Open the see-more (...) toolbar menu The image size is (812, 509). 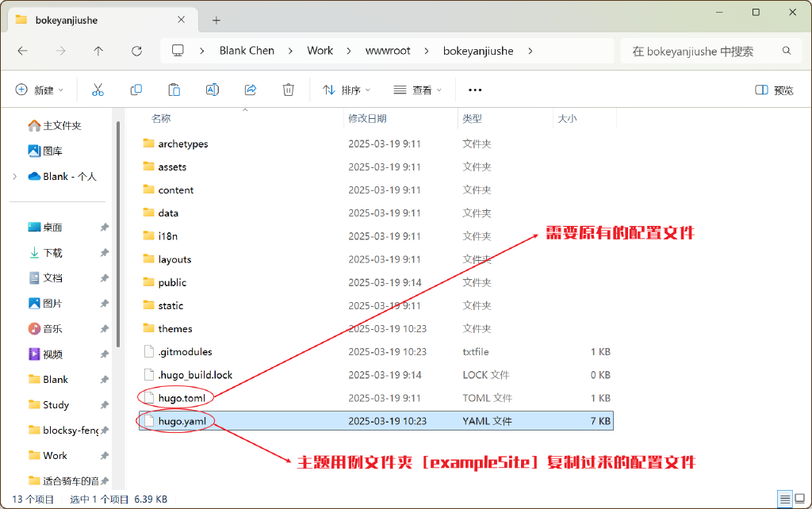coord(477,90)
